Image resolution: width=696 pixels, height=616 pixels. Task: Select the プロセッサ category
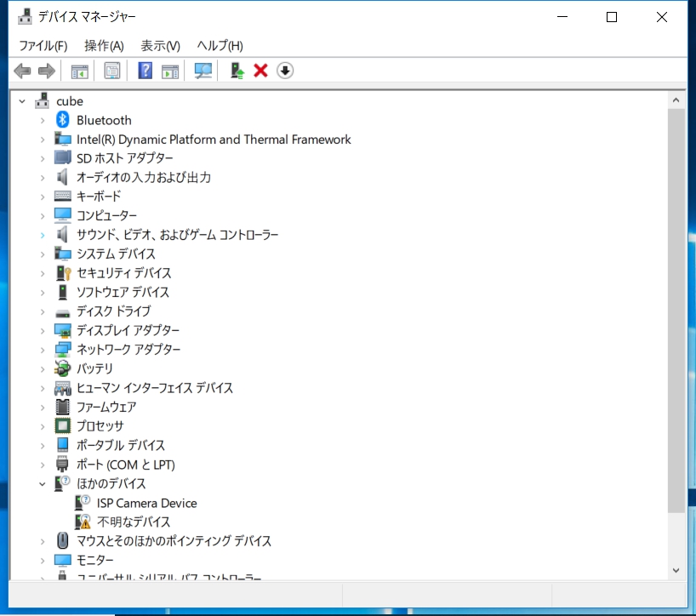pyautogui.click(x=100, y=426)
